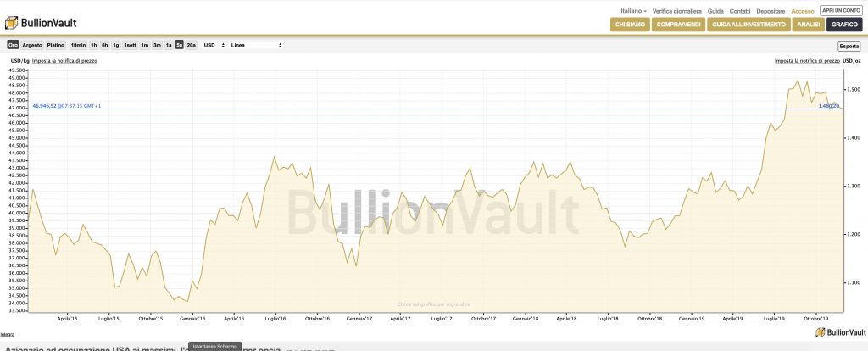
Task: Switch the chart to Platino
Action: [x=55, y=45]
